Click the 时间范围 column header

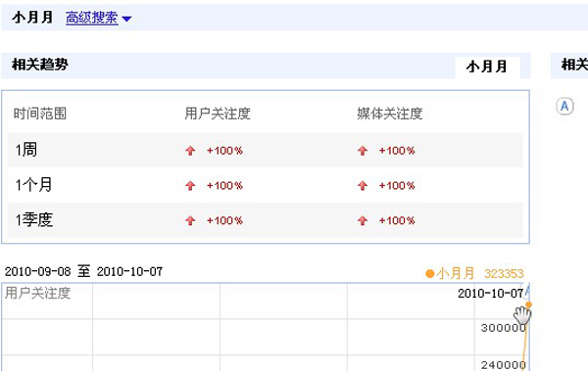40,114
